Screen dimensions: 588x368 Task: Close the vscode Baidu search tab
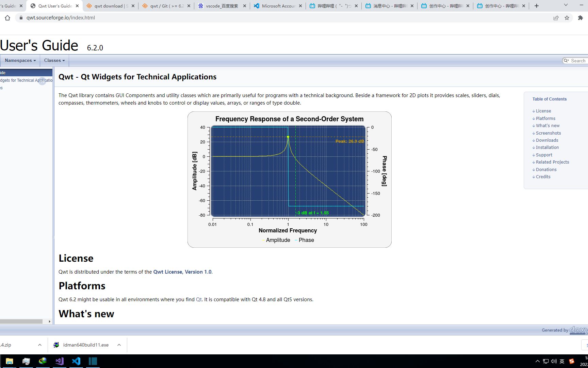244,6
